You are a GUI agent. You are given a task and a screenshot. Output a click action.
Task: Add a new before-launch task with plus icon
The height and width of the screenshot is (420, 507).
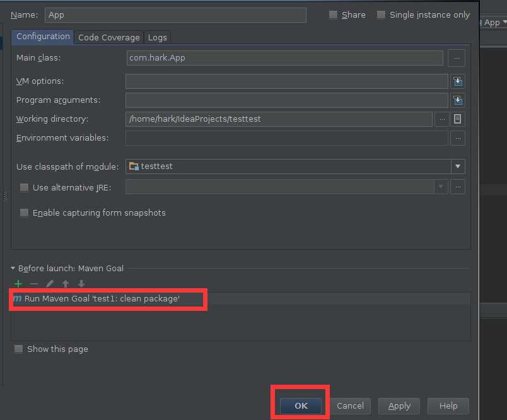[18, 284]
